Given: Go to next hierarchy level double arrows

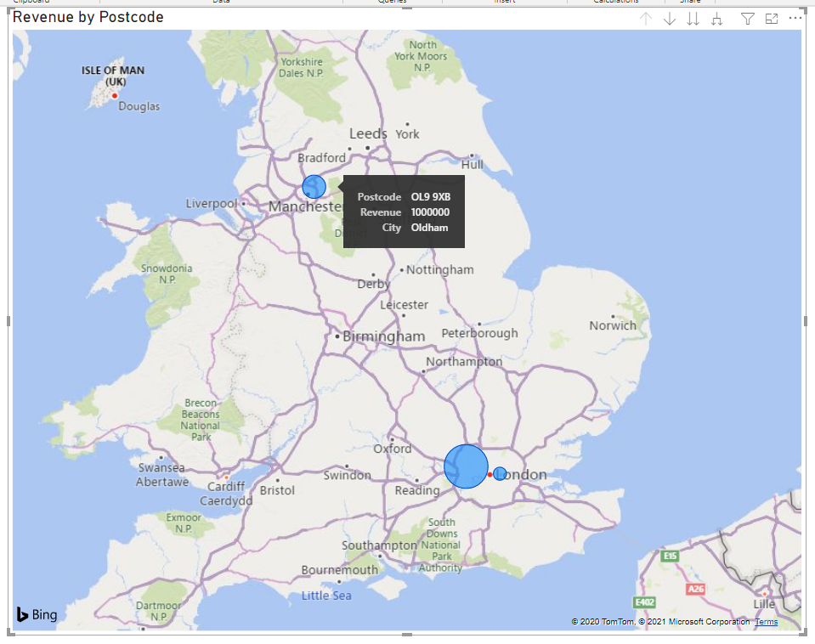Looking at the screenshot, I should pos(693,20).
